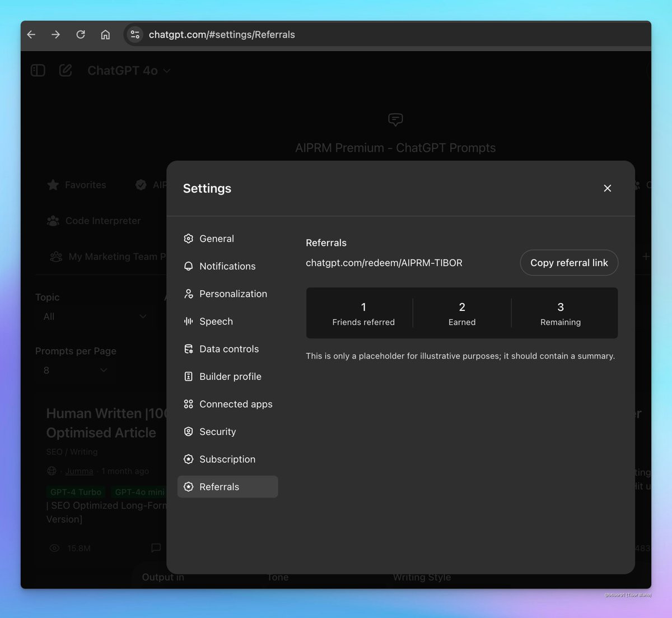Go forward with the browser forward arrow
This screenshot has height=618, width=672.
pos(55,35)
